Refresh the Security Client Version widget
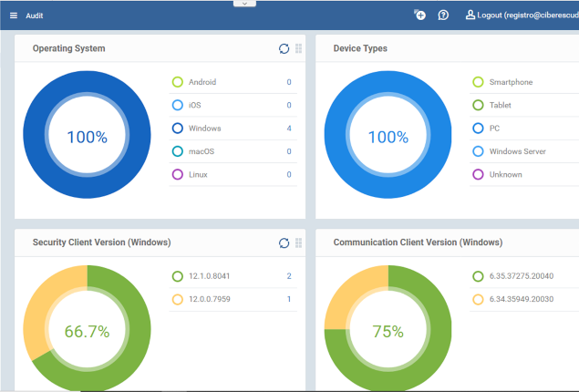 (x=284, y=242)
